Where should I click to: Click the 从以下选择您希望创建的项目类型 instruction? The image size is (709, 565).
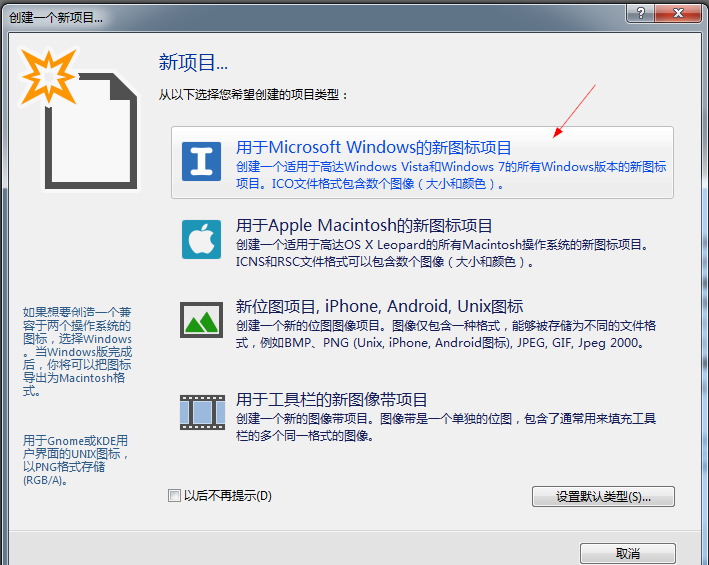click(x=253, y=94)
